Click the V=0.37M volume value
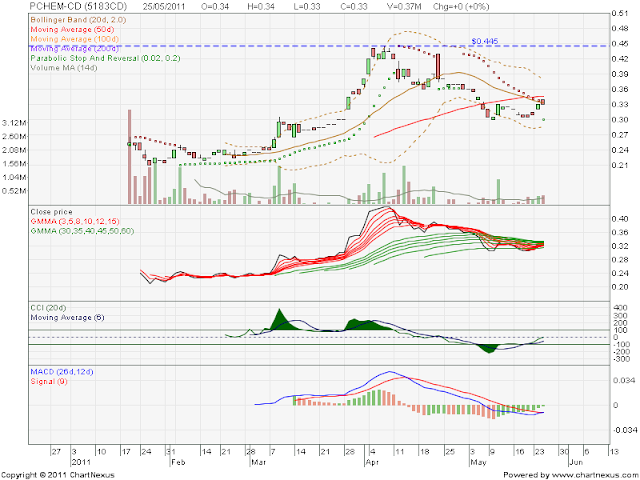Screen dimensions: 640x480 [403, 7]
